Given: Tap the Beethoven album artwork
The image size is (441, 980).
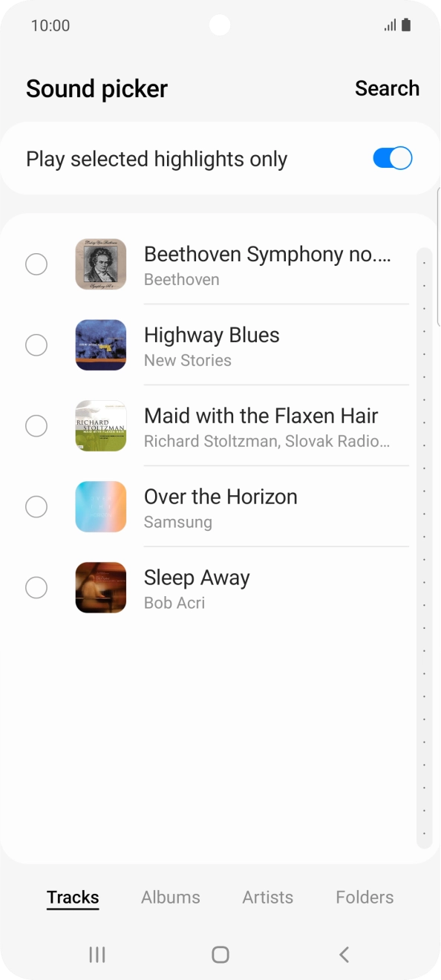Looking at the screenshot, I should (x=100, y=264).
